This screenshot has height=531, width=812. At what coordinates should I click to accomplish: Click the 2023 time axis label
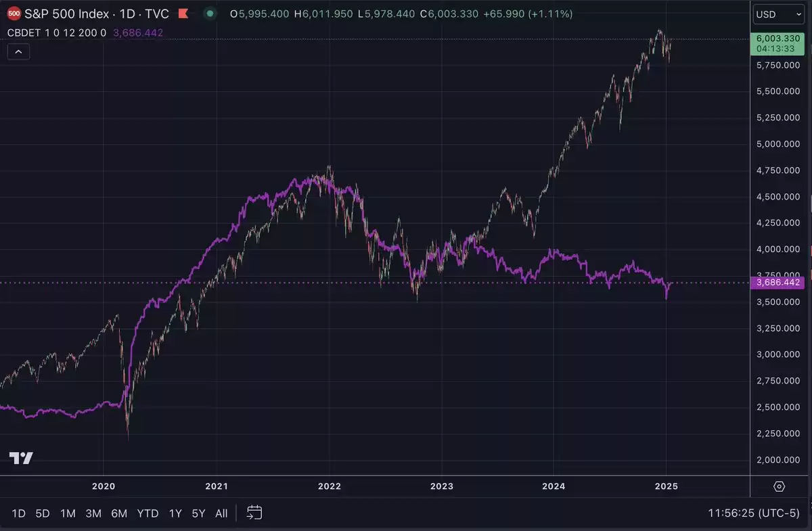pyautogui.click(x=441, y=486)
